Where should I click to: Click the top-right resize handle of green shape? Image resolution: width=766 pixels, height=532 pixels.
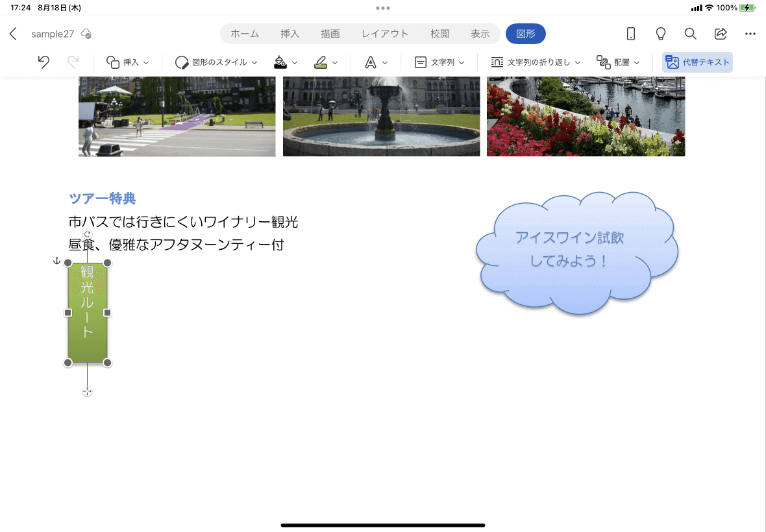[x=108, y=263]
